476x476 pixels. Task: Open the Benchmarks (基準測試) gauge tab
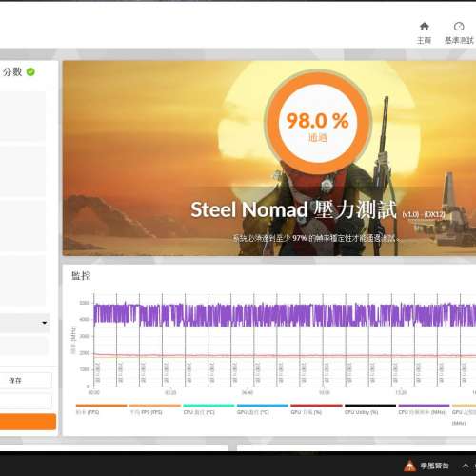(x=459, y=33)
